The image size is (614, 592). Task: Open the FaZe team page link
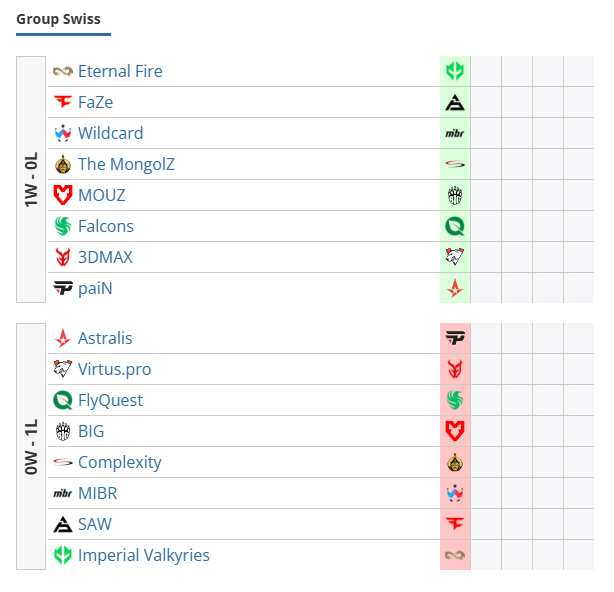(x=96, y=102)
